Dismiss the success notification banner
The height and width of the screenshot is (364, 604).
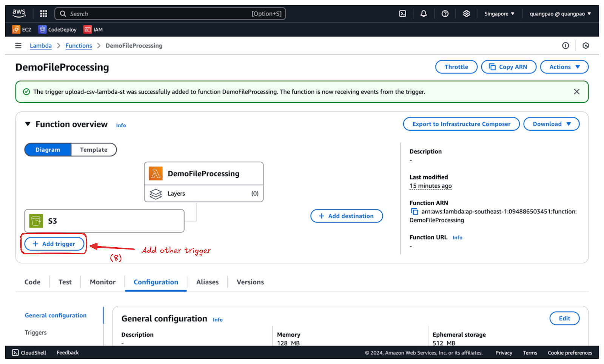pyautogui.click(x=576, y=92)
